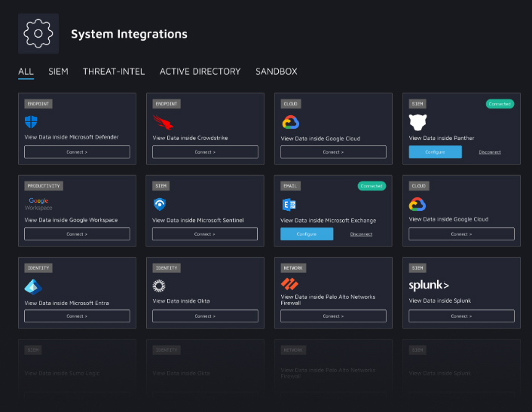The height and width of the screenshot is (412, 532).
Task: Connect Microsoft Entra integration
Action: click(77, 316)
